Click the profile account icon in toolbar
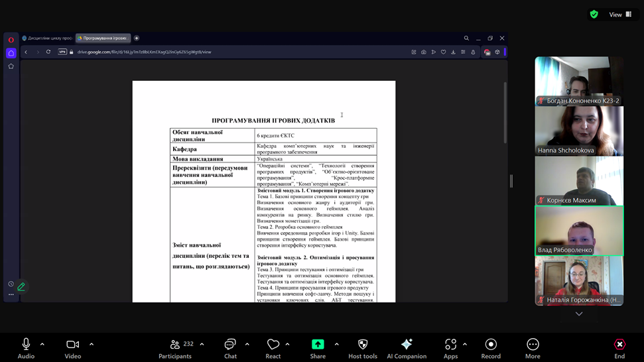 click(x=473, y=52)
